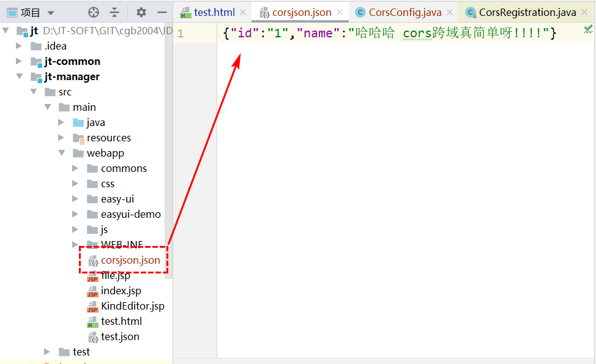Expand the java folder arrow

coord(61,122)
